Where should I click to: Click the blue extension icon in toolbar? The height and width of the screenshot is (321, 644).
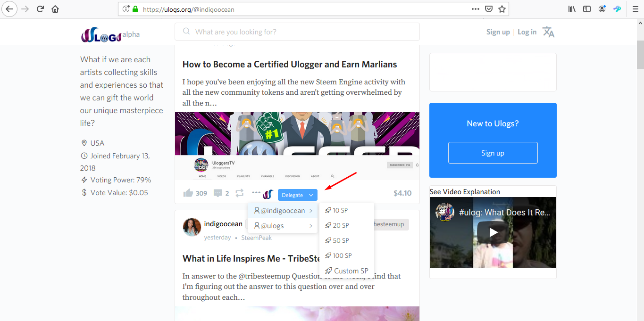pyautogui.click(x=617, y=9)
